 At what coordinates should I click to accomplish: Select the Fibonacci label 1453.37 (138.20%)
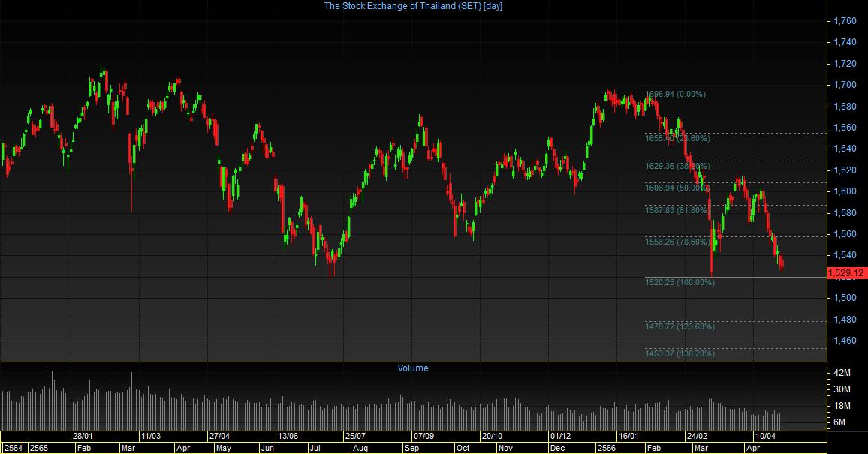tap(680, 353)
